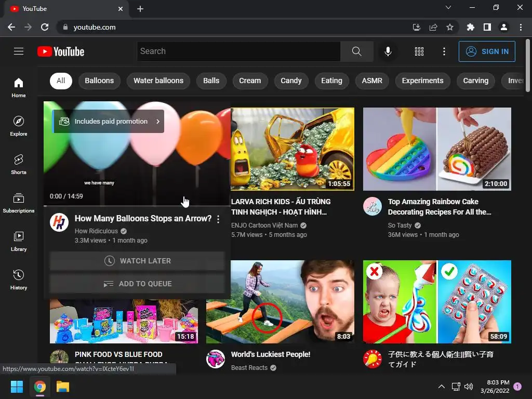Select the Carving filter chip
This screenshot has height=399, width=532.
click(x=476, y=81)
